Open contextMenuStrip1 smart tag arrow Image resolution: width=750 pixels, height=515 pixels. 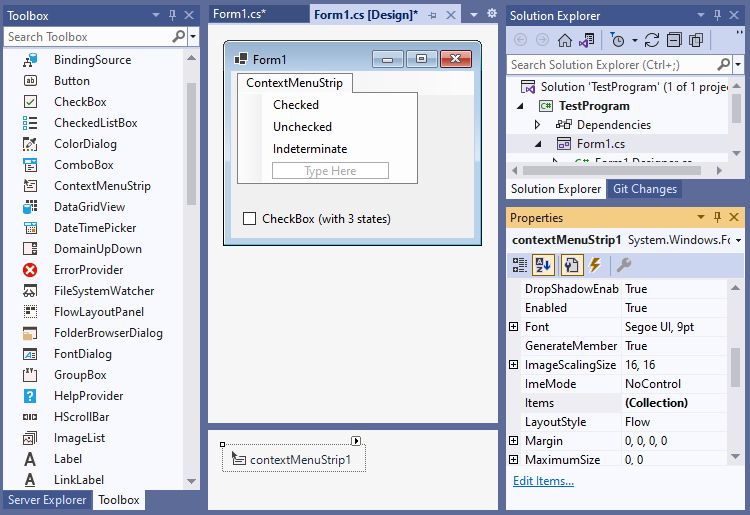click(356, 441)
